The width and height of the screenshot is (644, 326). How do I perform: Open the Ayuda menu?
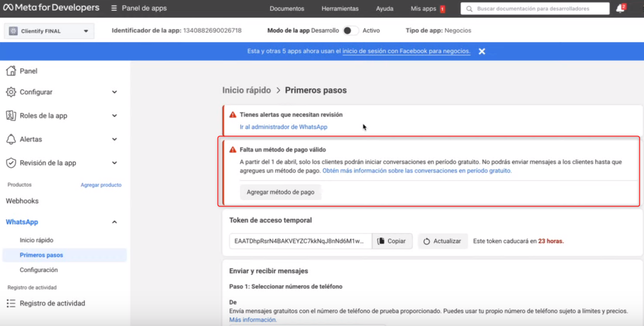(x=384, y=9)
